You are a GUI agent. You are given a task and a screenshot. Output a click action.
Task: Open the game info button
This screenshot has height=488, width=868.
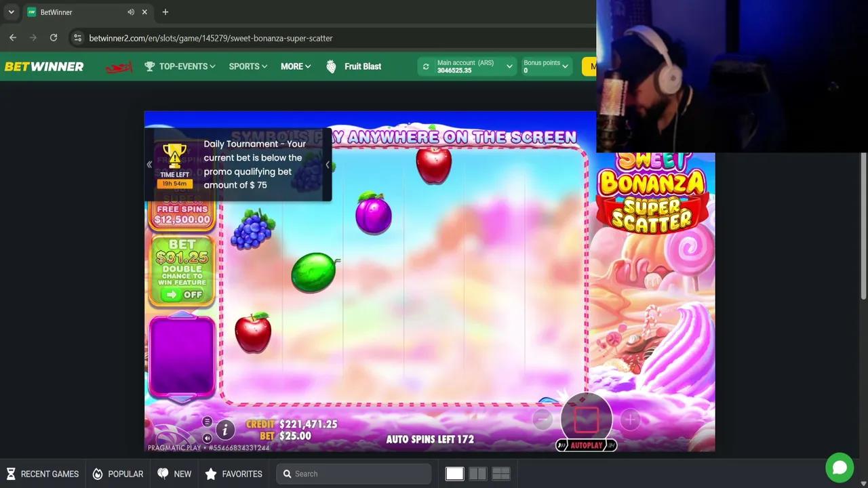(x=225, y=429)
